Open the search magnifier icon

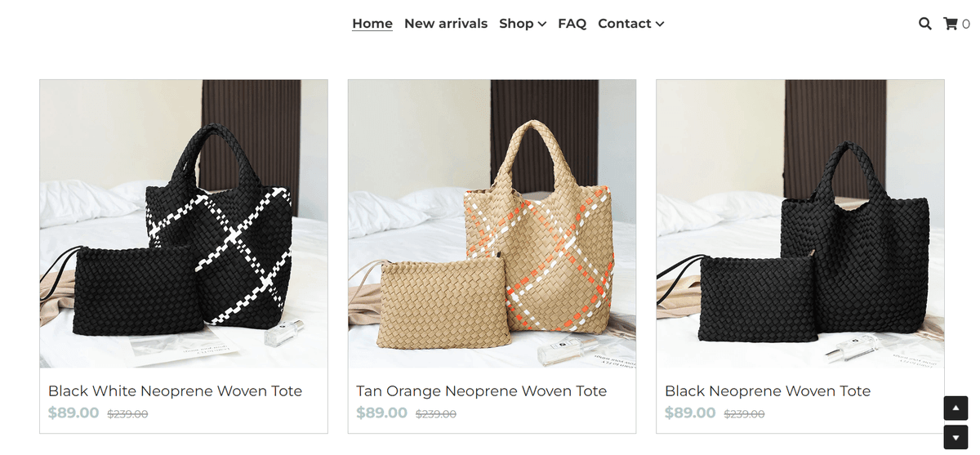[x=924, y=24]
